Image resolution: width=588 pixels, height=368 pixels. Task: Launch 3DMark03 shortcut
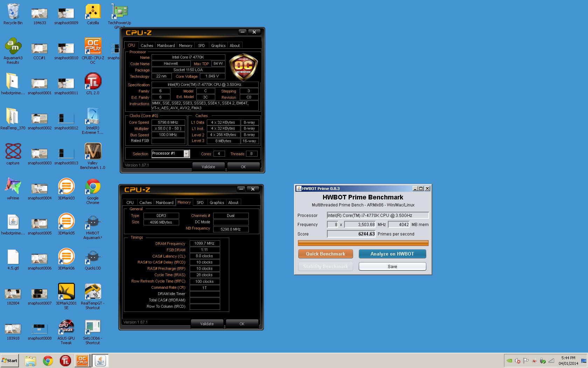point(66,189)
